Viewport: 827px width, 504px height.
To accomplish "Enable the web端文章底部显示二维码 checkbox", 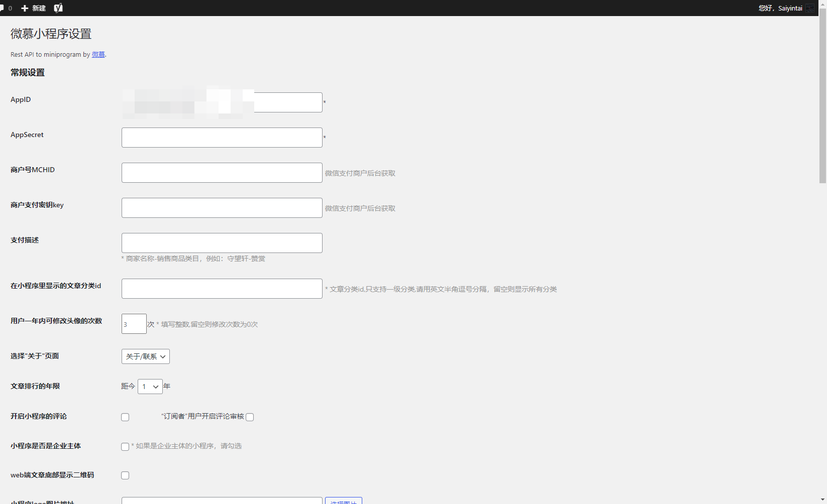I will click(x=125, y=475).
